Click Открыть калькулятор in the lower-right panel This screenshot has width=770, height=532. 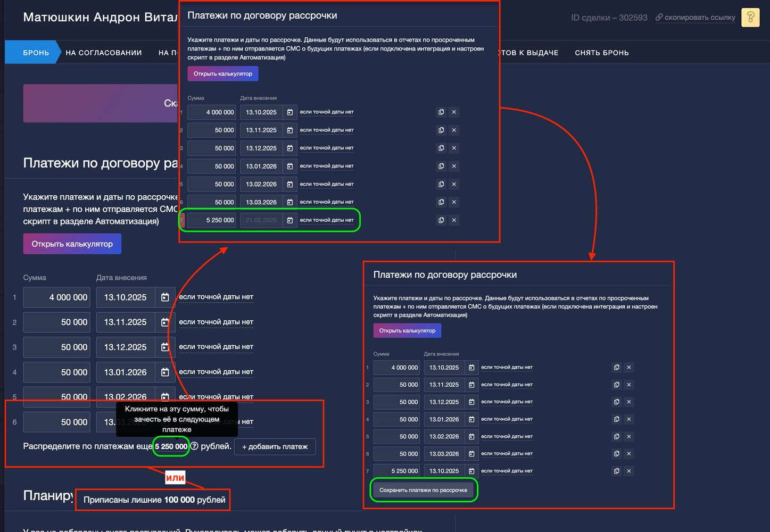tap(407, 330)
